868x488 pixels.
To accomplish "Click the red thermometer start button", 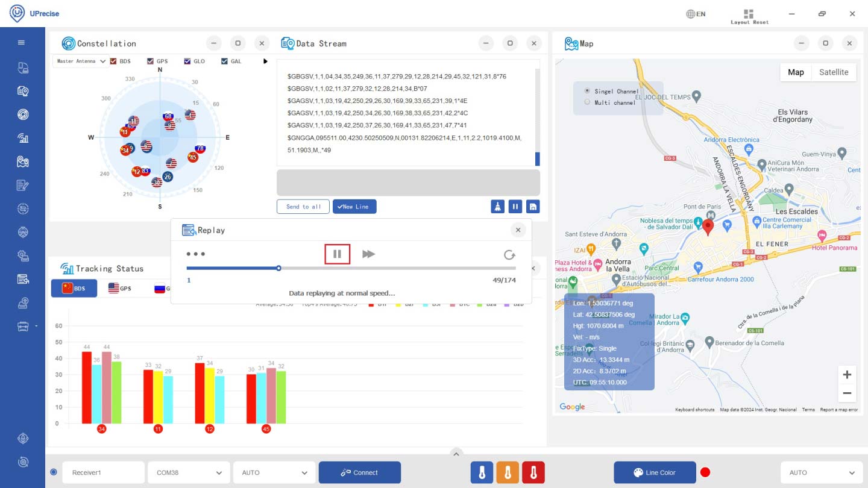I will coord(533,473).
